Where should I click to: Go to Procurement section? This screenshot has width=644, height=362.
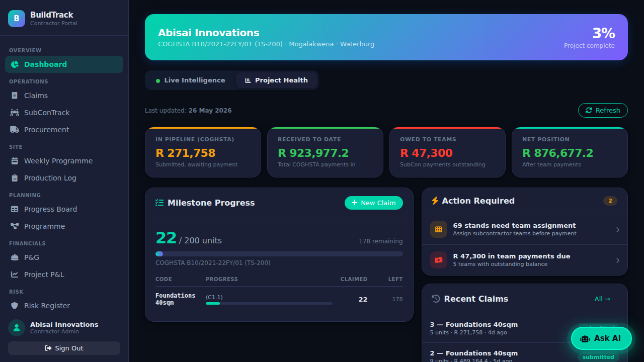click(x=64, y=130)
